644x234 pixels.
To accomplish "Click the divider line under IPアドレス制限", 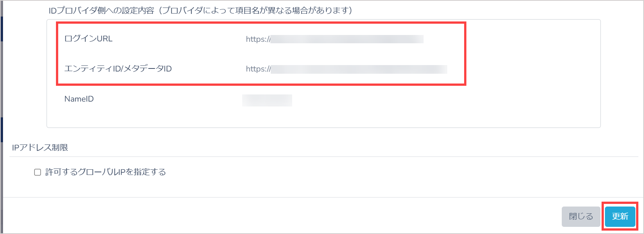I will 324,157.
